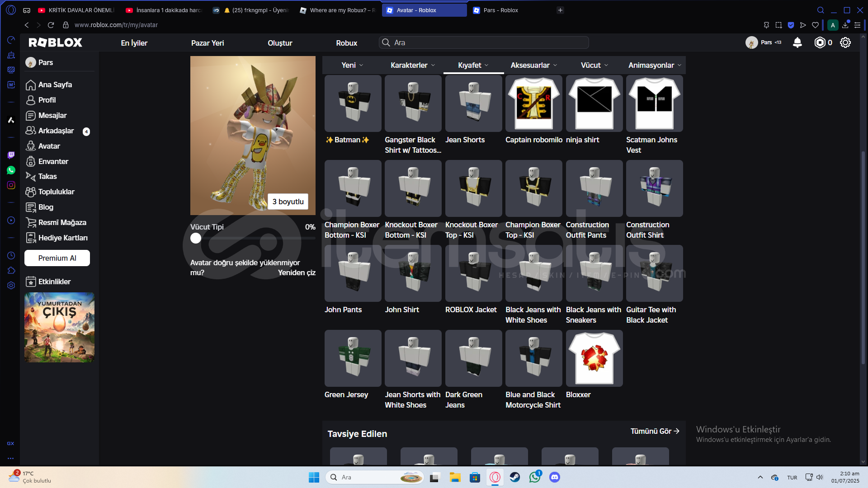Reload the page with the refresh icon
The width and height of the screenshot is (868, 488).
(x=51, y=25)
